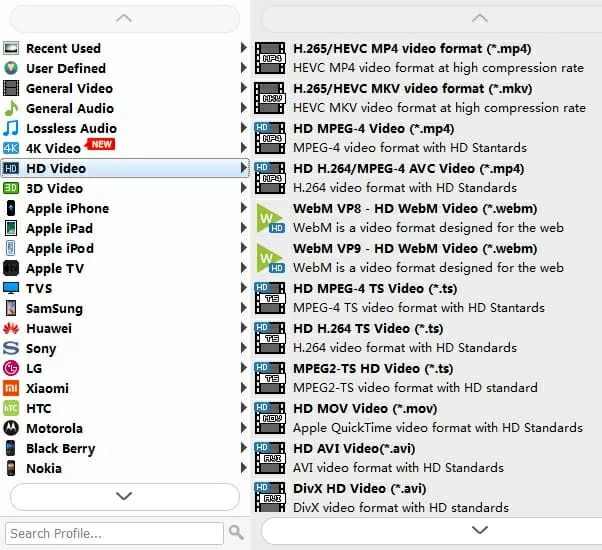Open the Black Berry category
Viewport: 602px width, 550px height.
coord(125,448)
